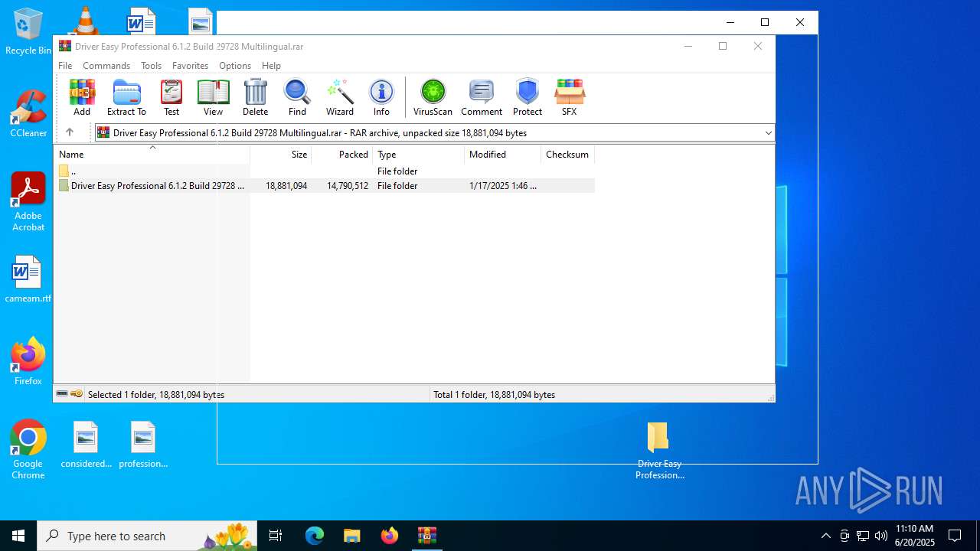Sort by Checksum column header
This screenshot has height=551, width=980.
tap(568, 155)
